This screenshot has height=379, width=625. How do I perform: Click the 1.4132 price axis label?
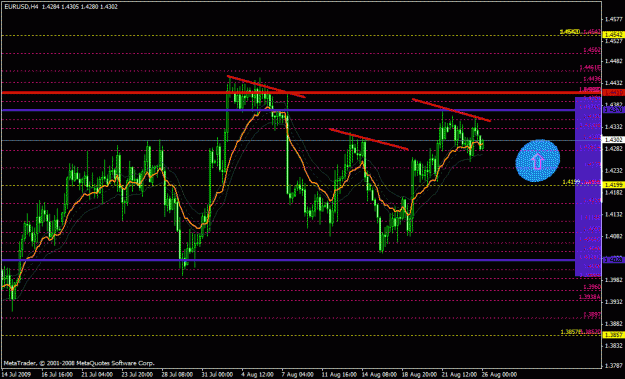[613, 214]
